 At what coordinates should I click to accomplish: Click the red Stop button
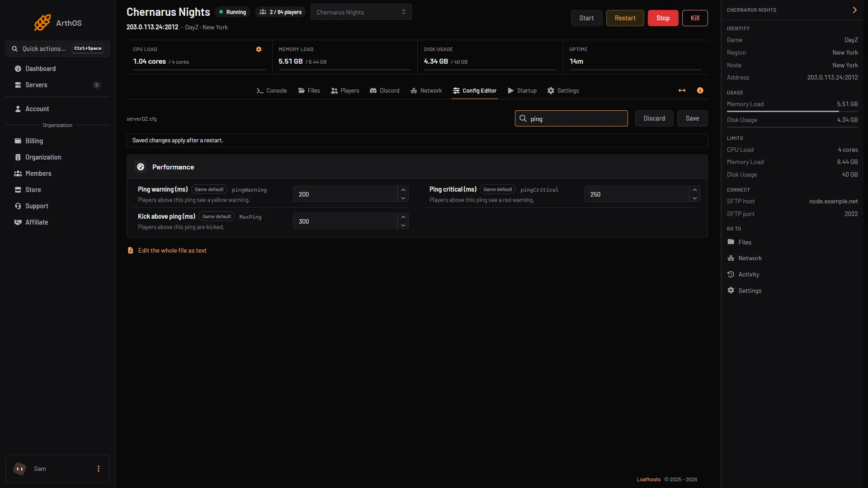tap(663, 18)
